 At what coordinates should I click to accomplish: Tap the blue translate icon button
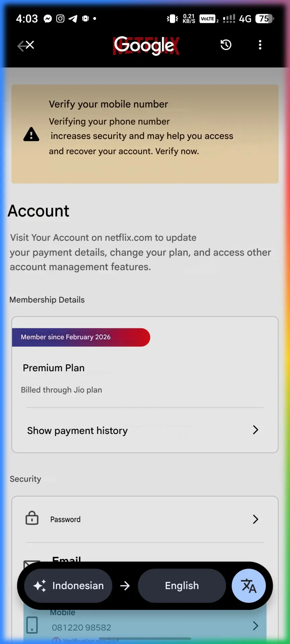tap(249, 586)
